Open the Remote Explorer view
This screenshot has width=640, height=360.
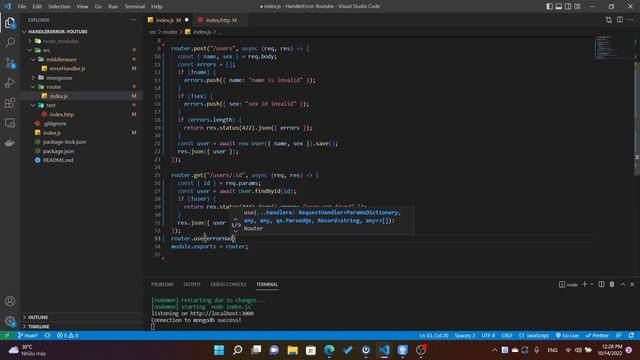[10, 123]
